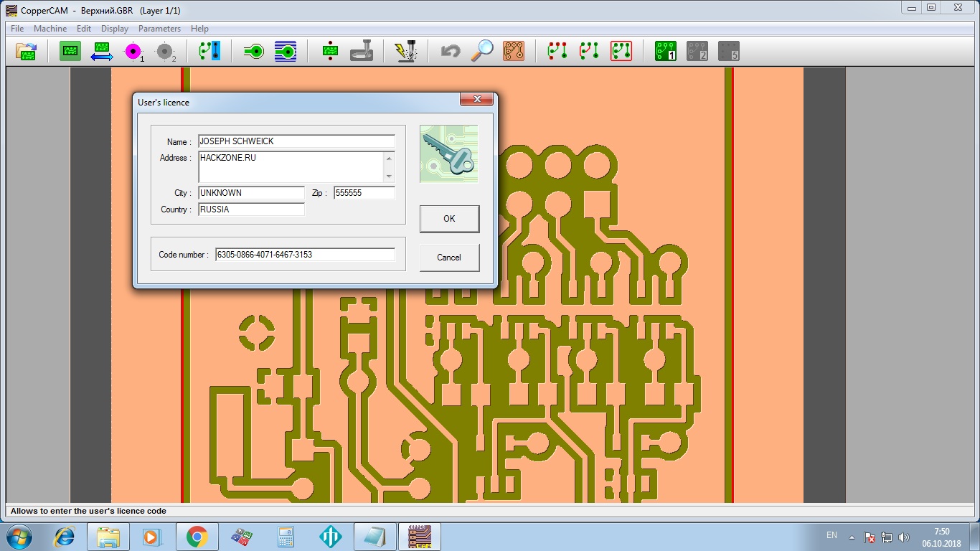980x551 pixels.
Task: Open the Display menu
Action: pyautogui.click(x=115, y=29)
